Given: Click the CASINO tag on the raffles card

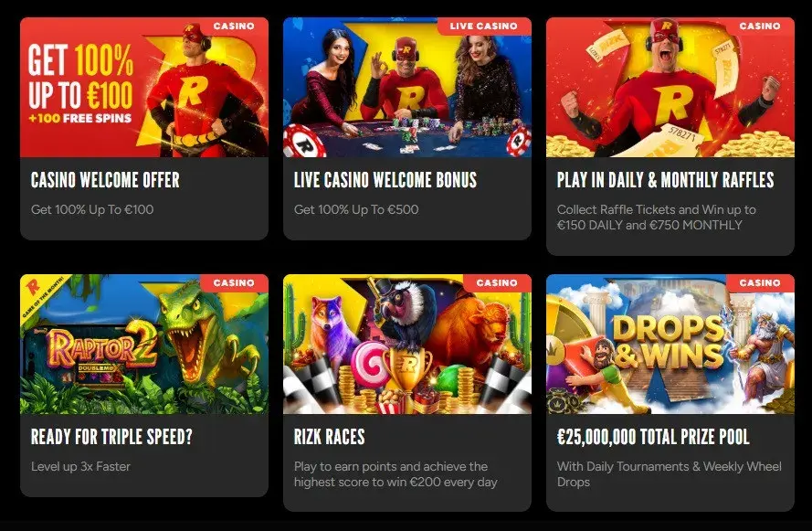Looking at the screenshot, I should 760,26.
